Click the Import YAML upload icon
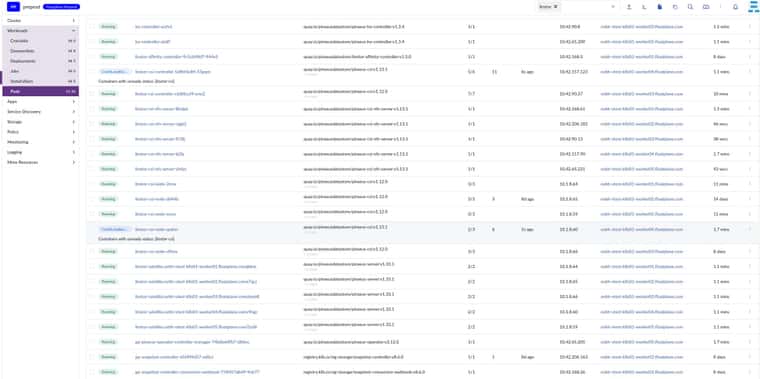This screenshot has height=379, width=760. (629, 7)
